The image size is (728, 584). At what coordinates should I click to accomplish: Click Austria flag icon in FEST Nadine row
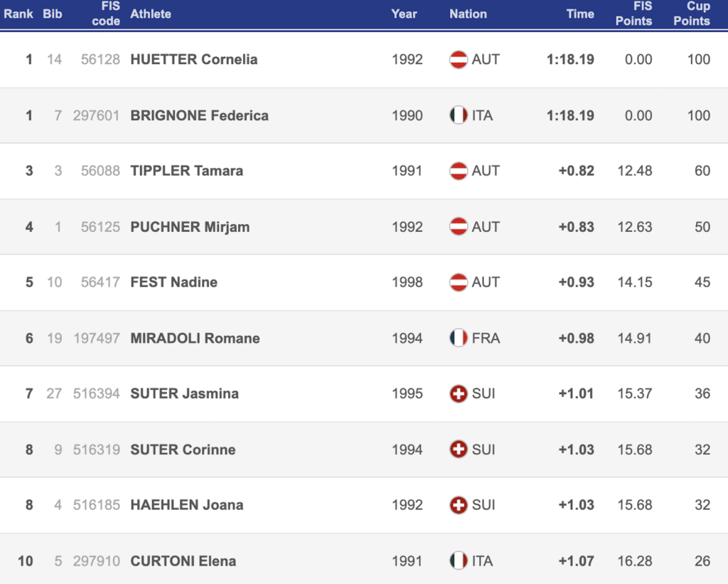coord(459,282)
